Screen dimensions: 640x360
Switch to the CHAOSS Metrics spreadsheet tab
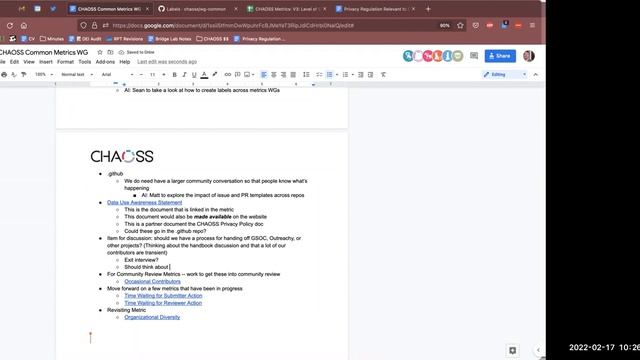coord(286,9)
